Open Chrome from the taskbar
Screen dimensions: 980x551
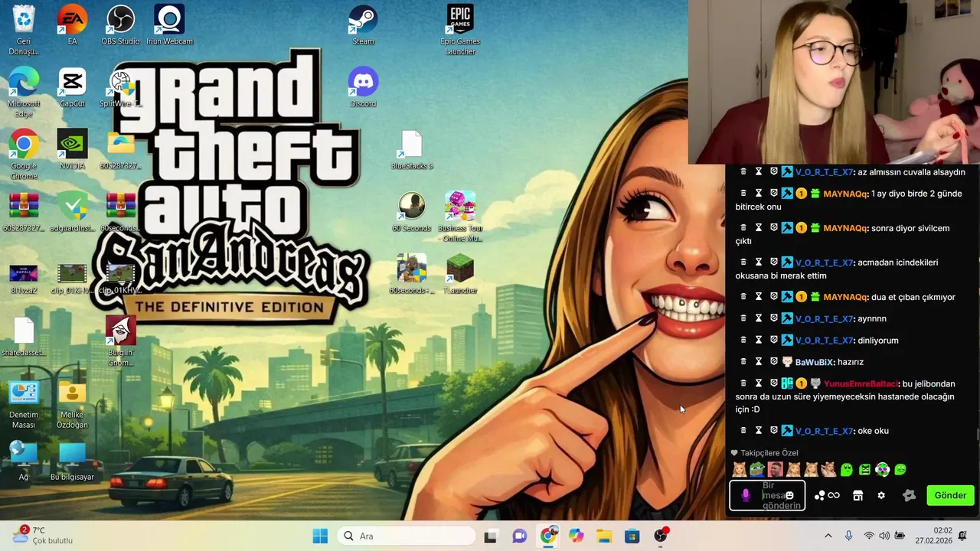pyautogui.click(x=548, y=536)
